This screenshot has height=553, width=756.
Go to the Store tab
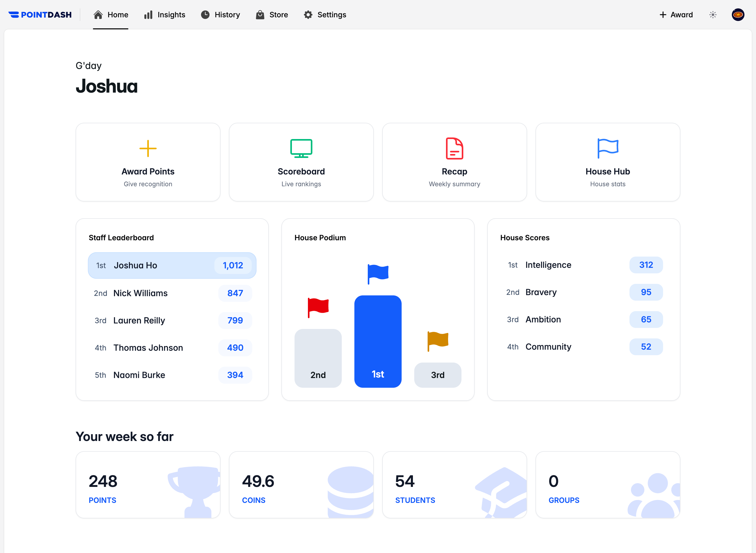272,15
